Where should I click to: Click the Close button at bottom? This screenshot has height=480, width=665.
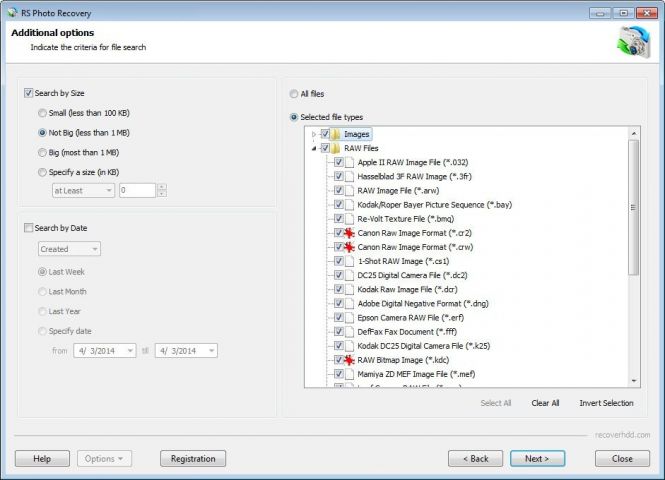pyautogui.click(x=622, y=458)
